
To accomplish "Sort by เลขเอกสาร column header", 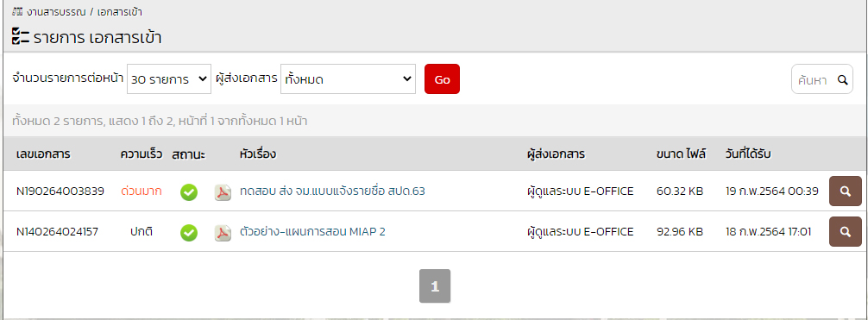I will tap(43, 154).
